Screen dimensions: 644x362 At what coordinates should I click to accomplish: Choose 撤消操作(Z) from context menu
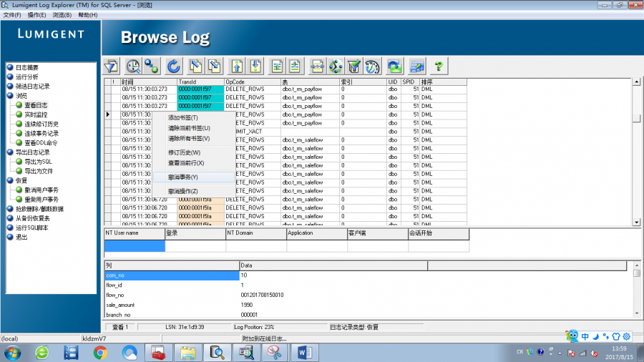click(x=193, y=191)
